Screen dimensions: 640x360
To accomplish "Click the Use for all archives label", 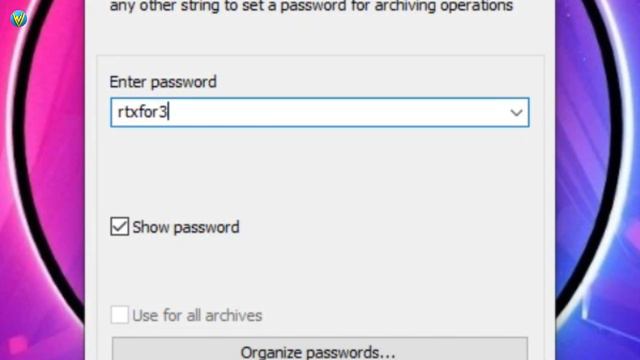I will pos(197,316).
